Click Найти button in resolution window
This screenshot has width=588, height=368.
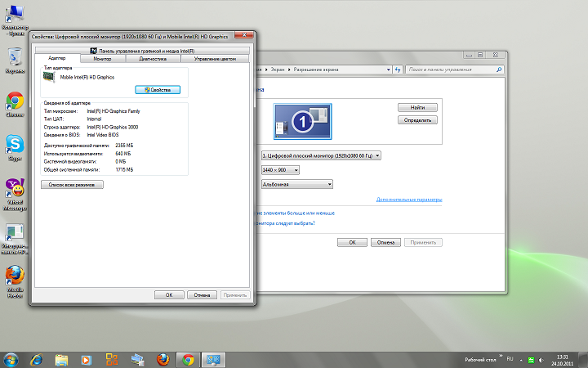click(x=417, y=107)
